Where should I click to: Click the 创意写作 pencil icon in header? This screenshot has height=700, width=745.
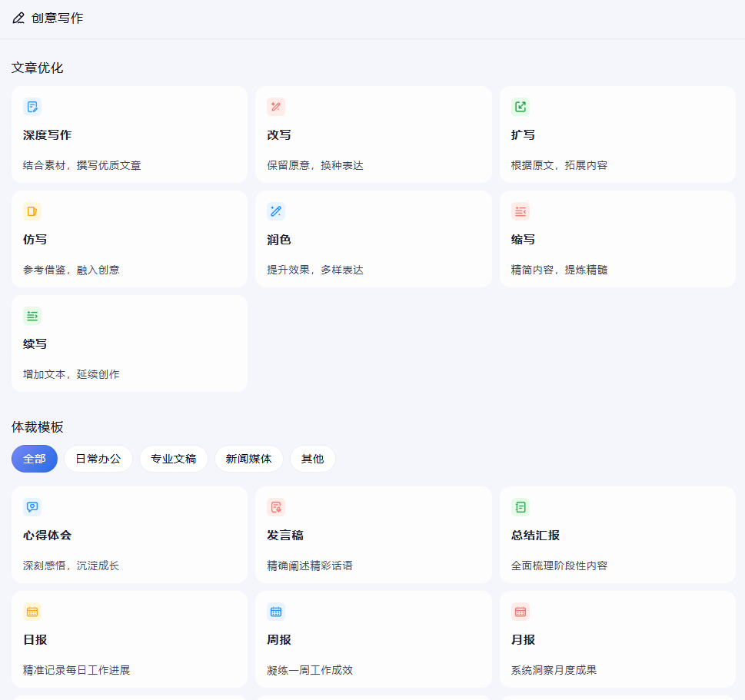pyautogui.click(x=18, y=18)
